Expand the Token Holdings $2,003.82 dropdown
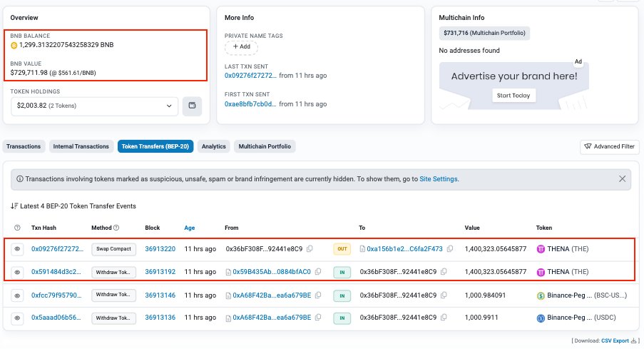This screenshot has height=349, width=644. click(x=94, y=106)
